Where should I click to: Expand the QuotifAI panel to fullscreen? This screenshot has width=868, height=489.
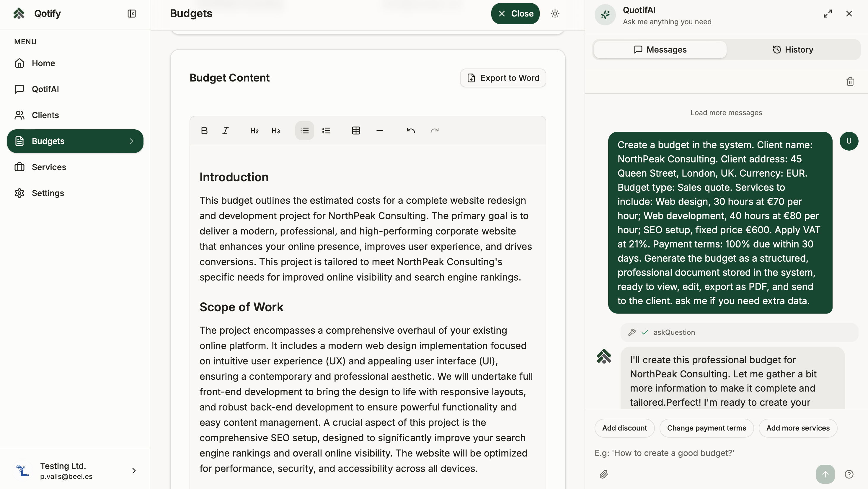(828, 14)
